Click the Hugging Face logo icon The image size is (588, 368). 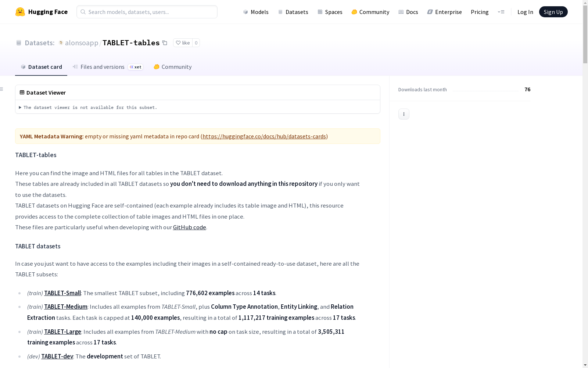pos(20,12)
